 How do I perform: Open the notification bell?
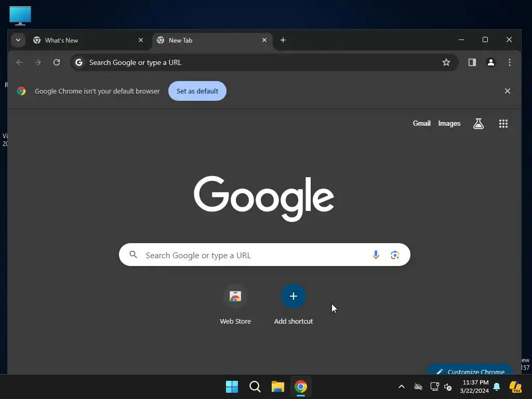click(497, 387)
